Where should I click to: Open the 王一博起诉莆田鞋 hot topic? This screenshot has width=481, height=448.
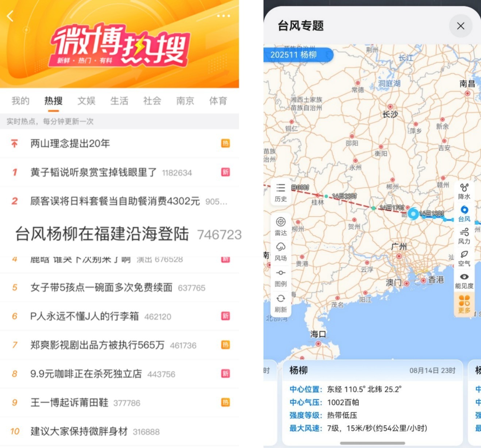pyautogui.click(x=69, y=402)
